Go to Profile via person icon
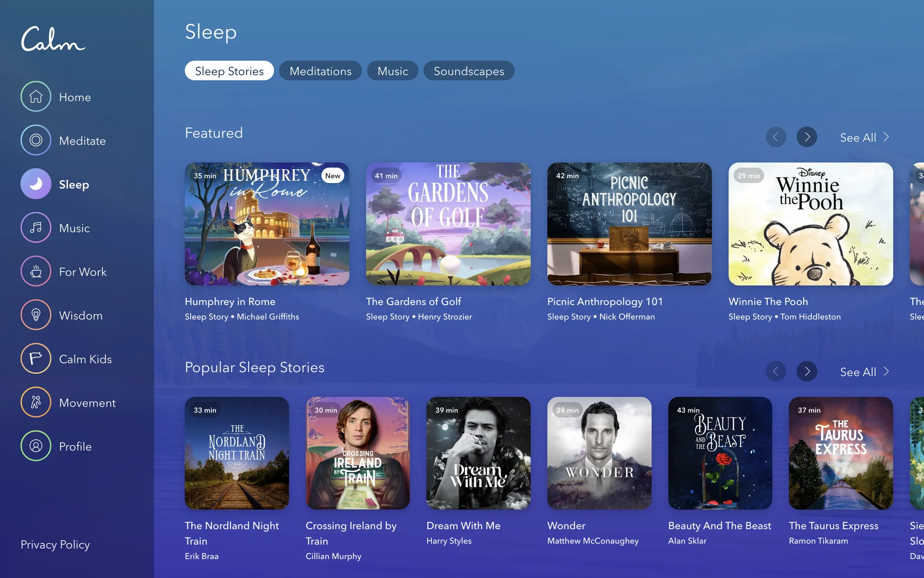The height and width of the screenshot is (578, 924). click(36, 446)
